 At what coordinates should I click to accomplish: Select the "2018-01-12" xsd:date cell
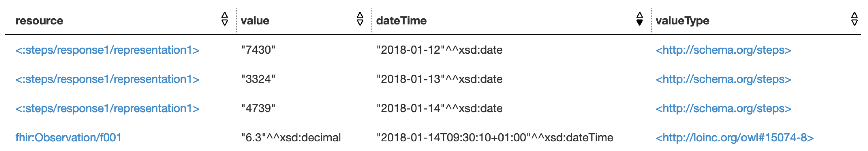pos(439,50)
